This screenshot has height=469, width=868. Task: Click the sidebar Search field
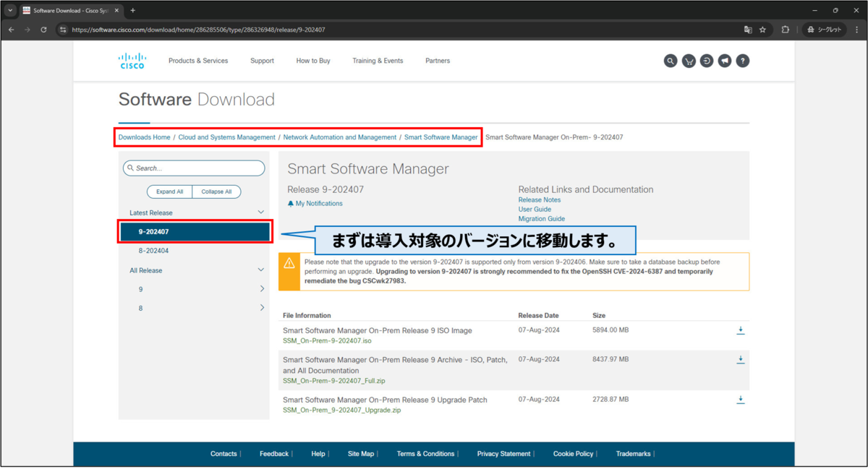coord(193,168)
